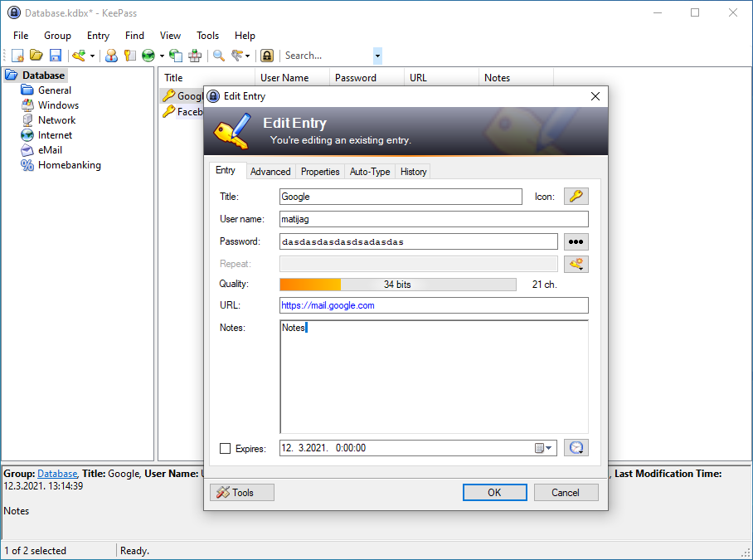Image resolution: width=753 pixels, height=560 pixels.
Task: Click the Copy Password toolbar icon
Action: point(130,56)
